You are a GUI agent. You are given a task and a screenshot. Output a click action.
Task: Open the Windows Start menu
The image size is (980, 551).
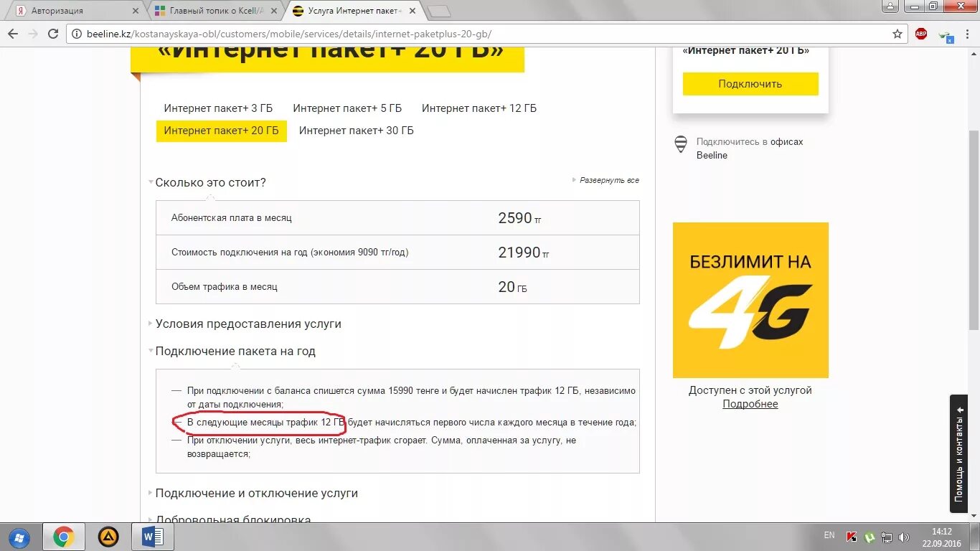click(19, 537)
